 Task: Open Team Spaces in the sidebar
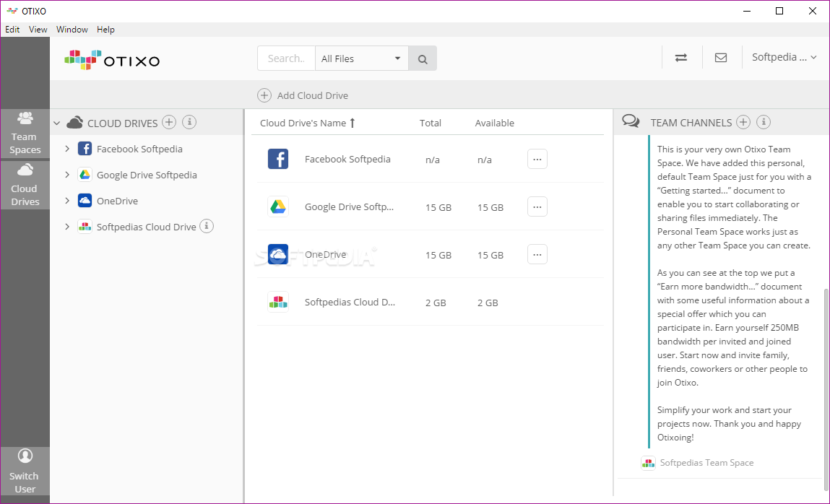coord(25,134)
